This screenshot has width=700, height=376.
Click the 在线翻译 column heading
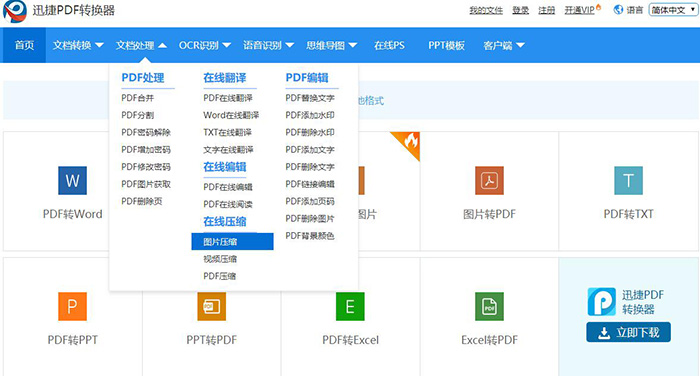pyautogui.click(x=225, y=78)
